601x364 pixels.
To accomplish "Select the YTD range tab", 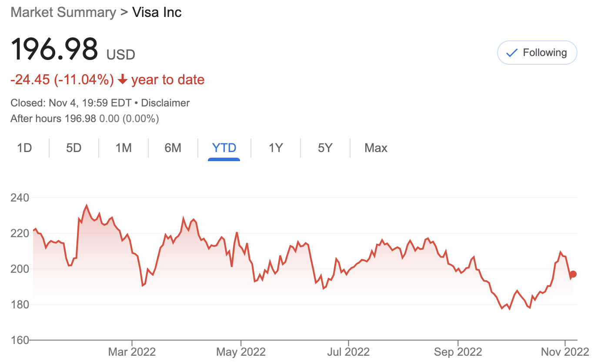I will click(x=224, y=148).
